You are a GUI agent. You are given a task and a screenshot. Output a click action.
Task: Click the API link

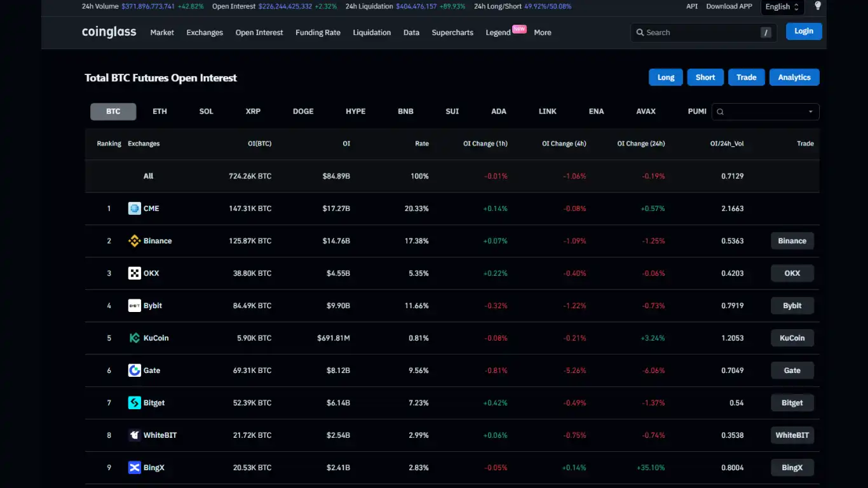(692, 6)
